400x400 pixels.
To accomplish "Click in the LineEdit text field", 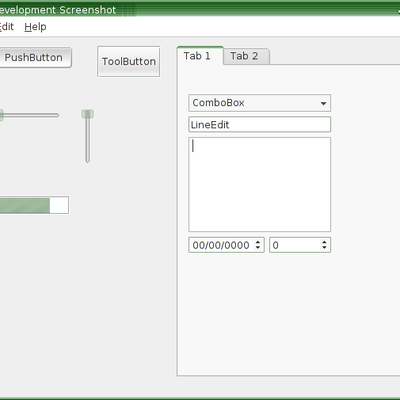I will [x=260, y=125].
